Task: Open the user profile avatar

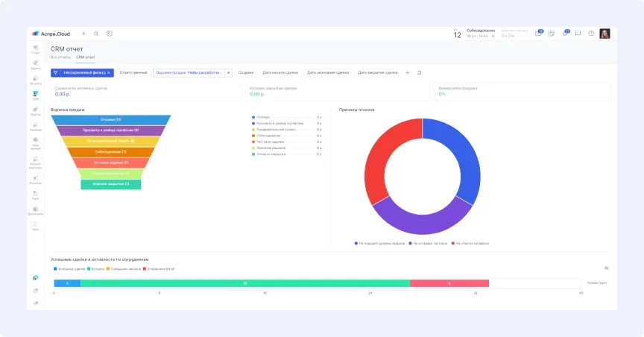Action: click(x=604, y=34)
